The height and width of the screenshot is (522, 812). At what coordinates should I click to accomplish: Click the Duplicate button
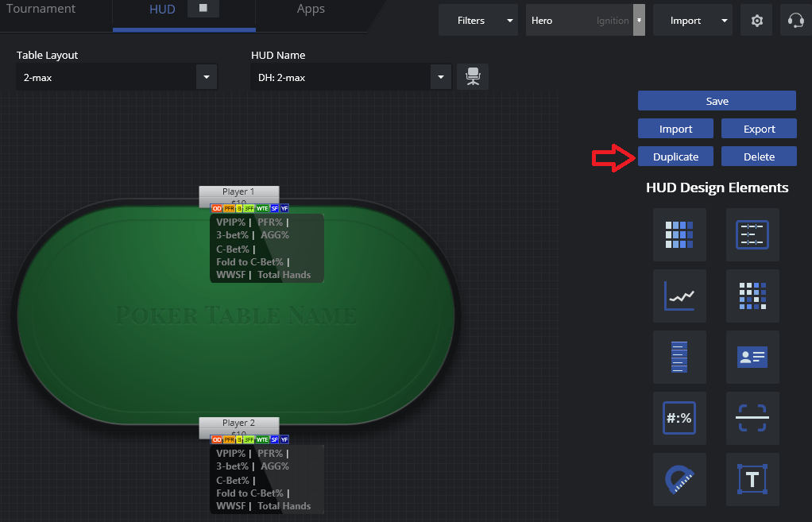pyautogui.click(x=675, y=157)
